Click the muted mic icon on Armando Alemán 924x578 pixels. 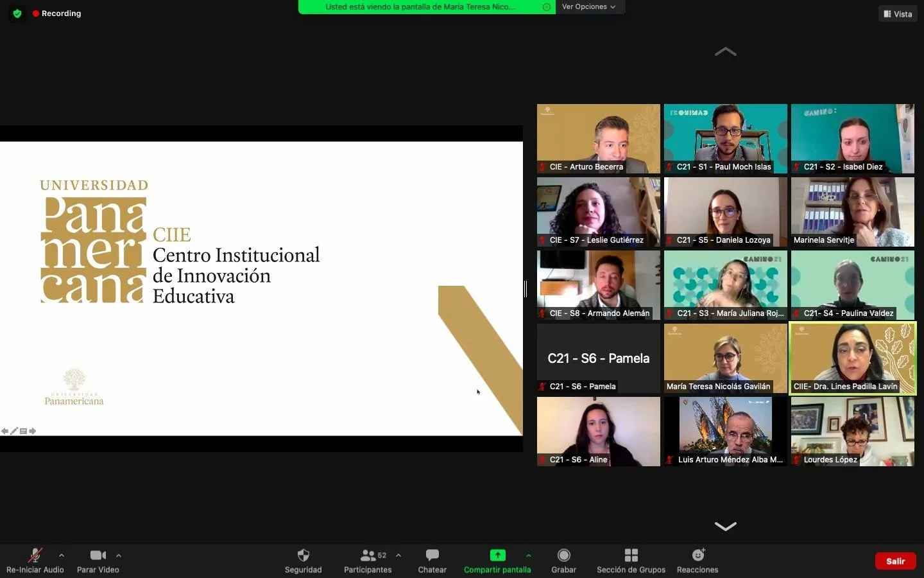coord(543,313)
